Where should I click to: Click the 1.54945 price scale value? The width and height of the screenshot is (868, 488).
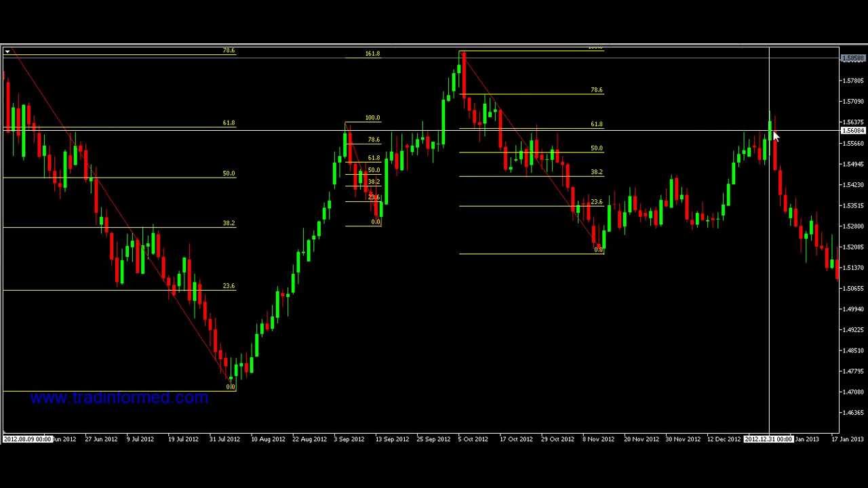(853, 164)
